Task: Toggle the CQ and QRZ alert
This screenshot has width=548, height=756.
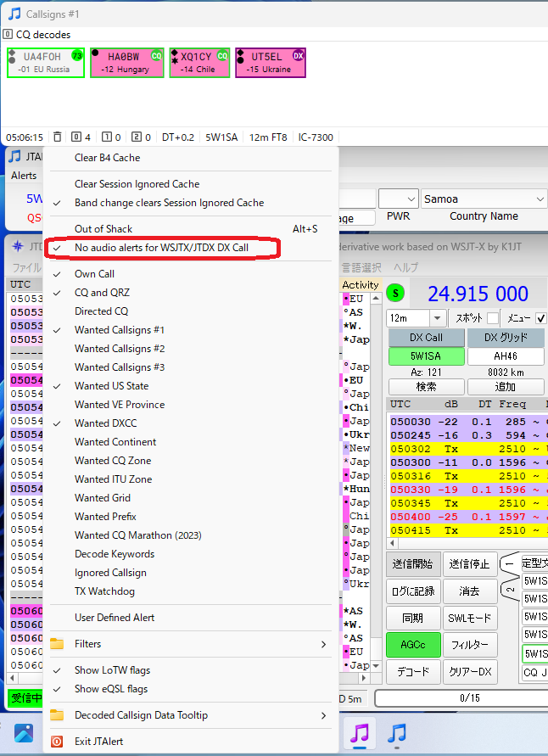Action: point(191,293)
